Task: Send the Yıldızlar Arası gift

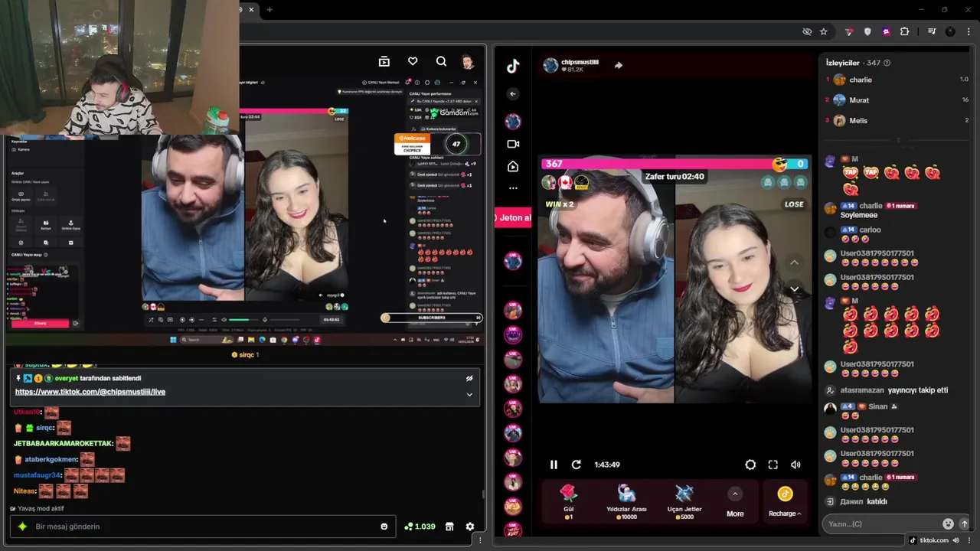Action: pos(626,502)
